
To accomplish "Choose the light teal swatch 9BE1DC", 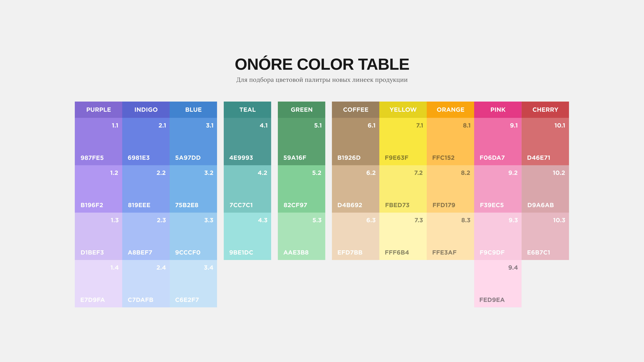I will pyautogui.click(x=247, y=236).
